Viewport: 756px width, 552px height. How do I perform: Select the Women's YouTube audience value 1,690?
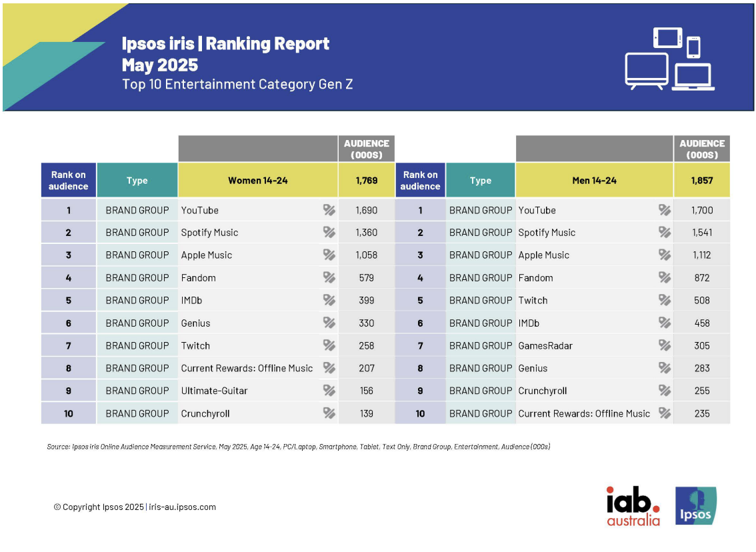pos(367,210)
